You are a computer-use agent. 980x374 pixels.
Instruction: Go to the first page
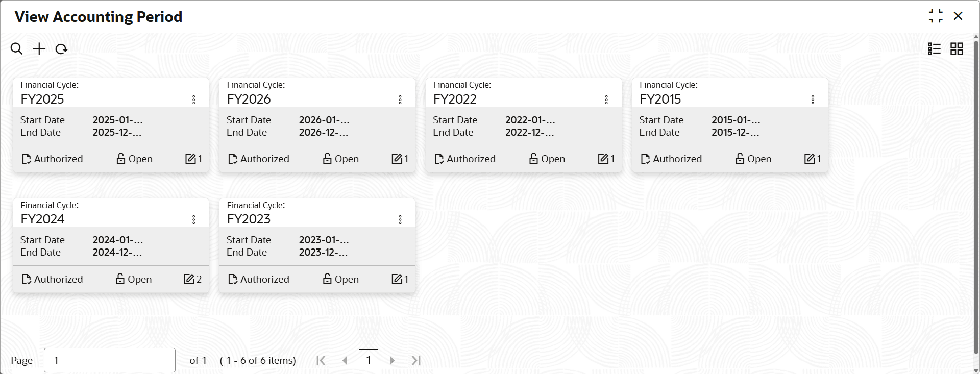321,360
